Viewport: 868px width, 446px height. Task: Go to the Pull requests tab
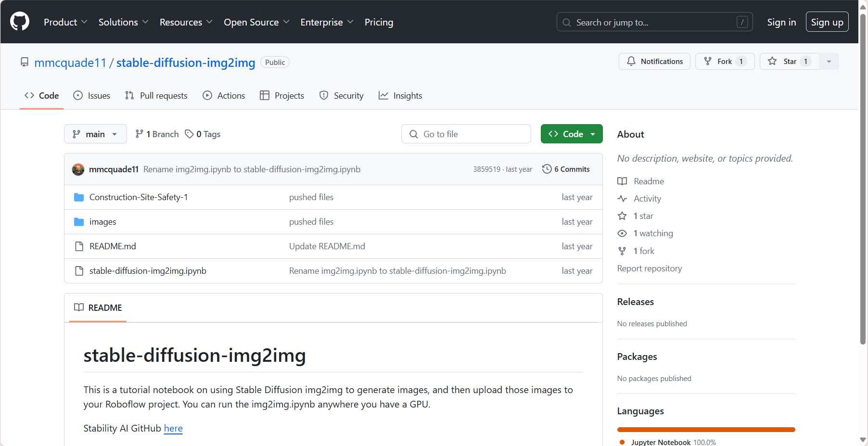[x=156, y=96]
